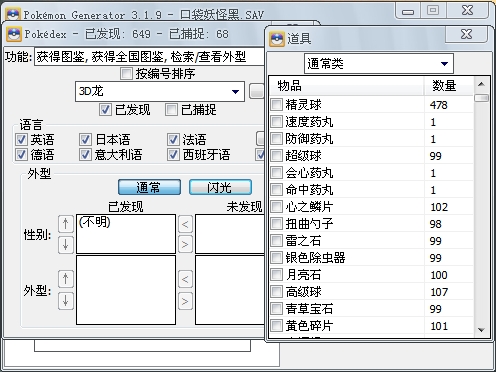Click the item list scrollbar thumb

pos(481,98)
